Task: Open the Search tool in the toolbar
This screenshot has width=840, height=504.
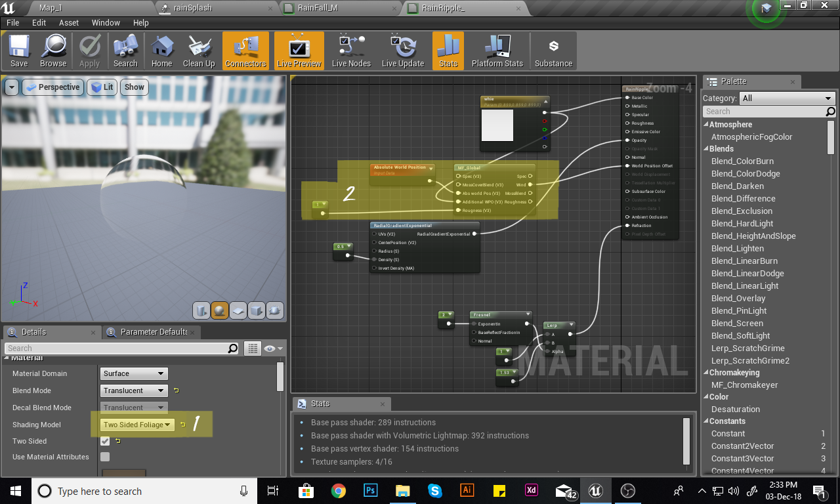Action: click(125, 51)
